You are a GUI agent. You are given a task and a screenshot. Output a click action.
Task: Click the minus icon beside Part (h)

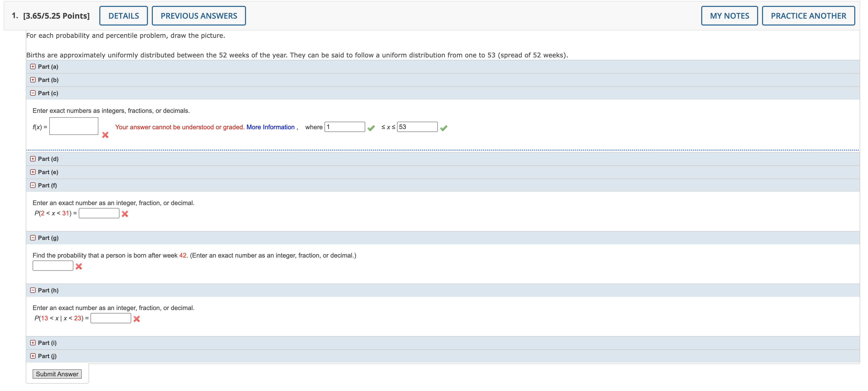pos(33,290)
